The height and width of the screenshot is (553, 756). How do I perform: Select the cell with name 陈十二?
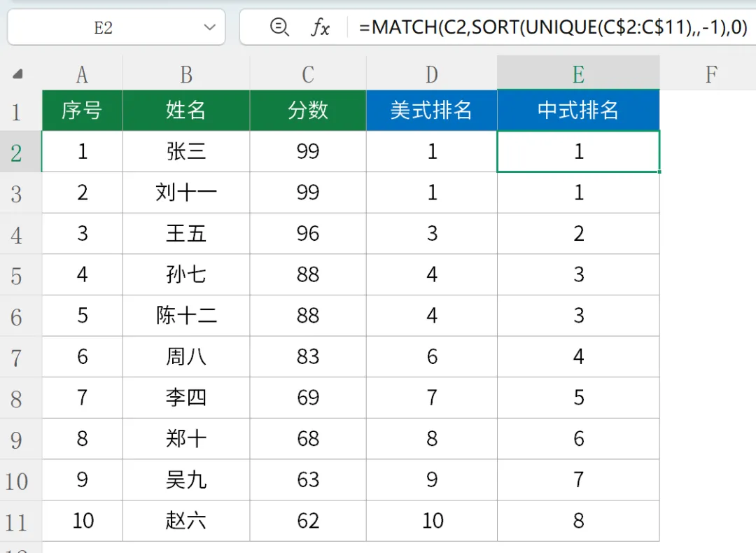pos(186,315)
